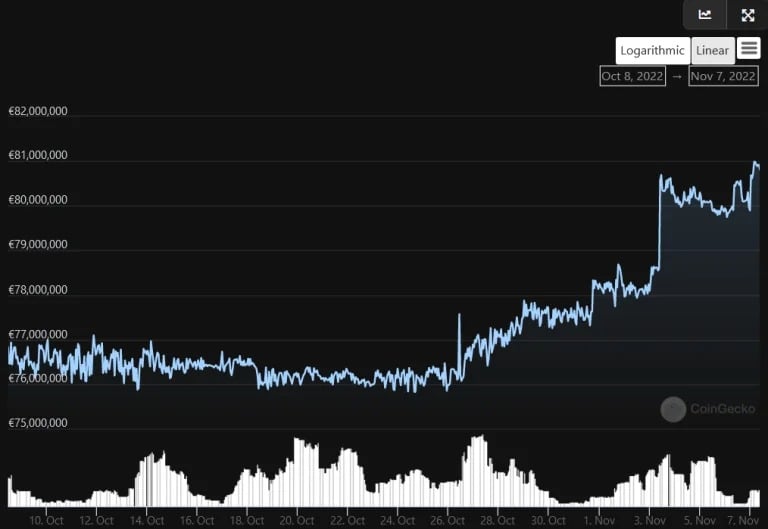Screen dimensions: 768x529
Task: Click the 28. Oct date label
Action: pos(497,520)
